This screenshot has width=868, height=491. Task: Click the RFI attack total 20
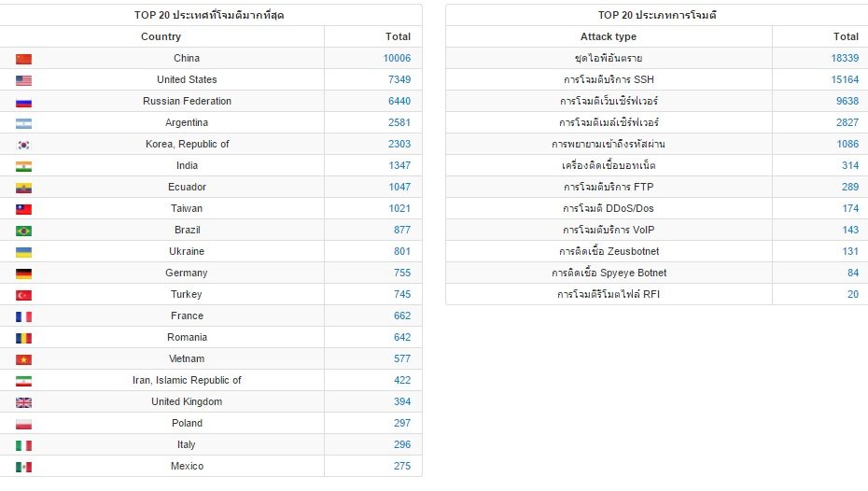853,294
